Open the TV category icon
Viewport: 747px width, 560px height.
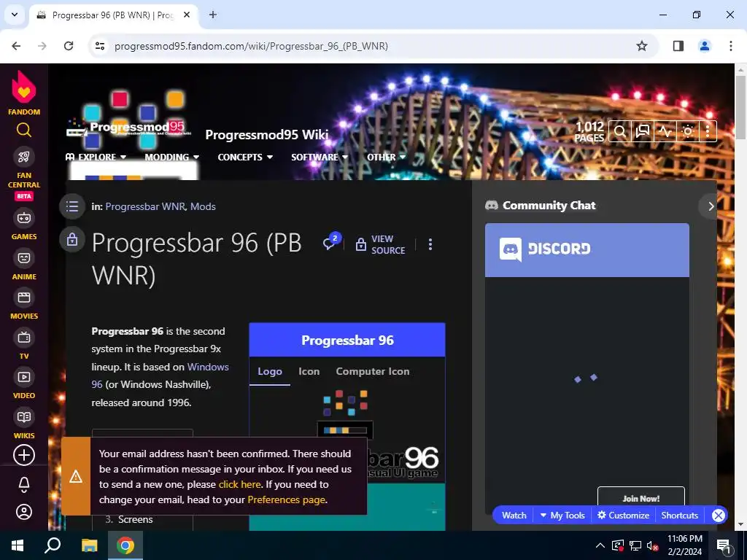point(24,338)
